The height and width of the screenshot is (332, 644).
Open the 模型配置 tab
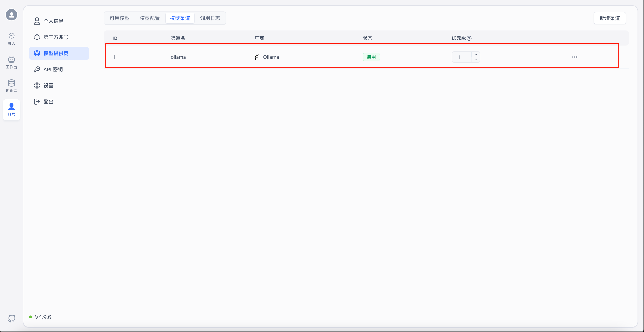(149, 18)
